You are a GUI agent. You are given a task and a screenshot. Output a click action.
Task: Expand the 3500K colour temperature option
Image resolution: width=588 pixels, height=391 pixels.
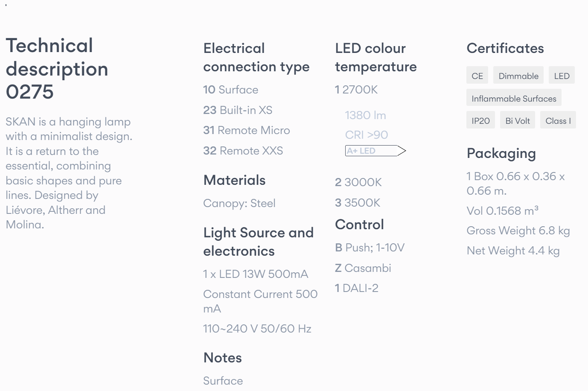(357, 203)
